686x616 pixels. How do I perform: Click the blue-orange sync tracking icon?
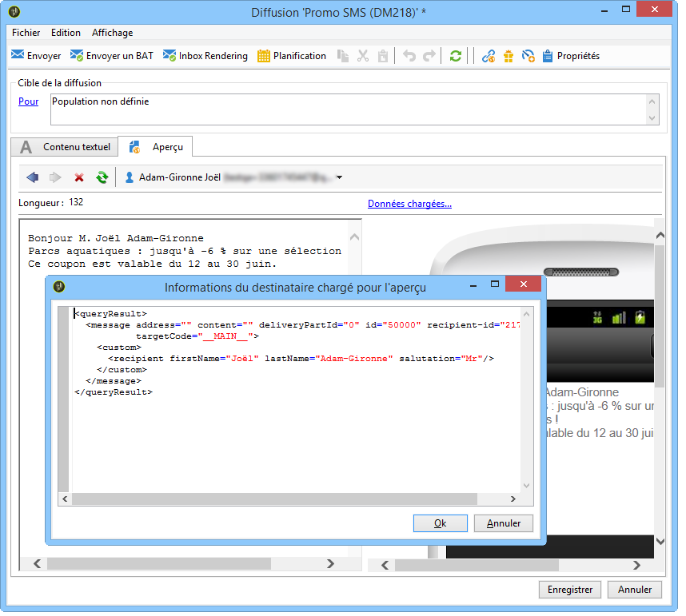[x=528, y=56]
